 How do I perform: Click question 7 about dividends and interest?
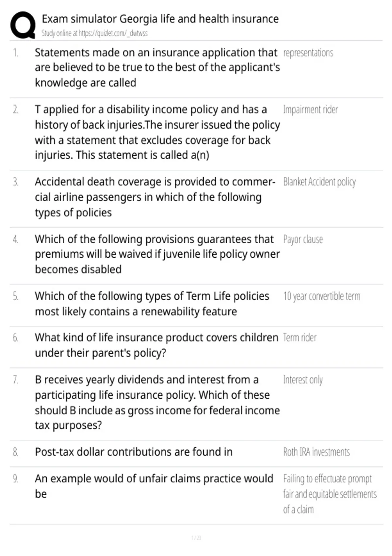tap(157, 402)
